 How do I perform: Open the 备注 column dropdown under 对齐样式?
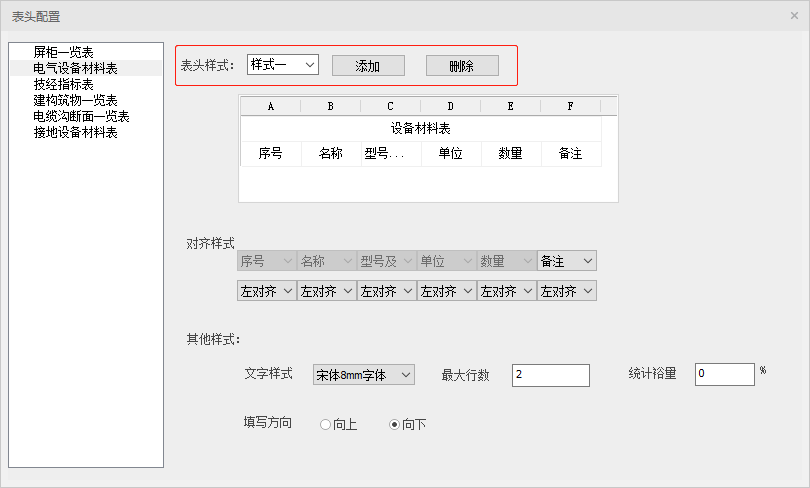(x=567, y=261)
